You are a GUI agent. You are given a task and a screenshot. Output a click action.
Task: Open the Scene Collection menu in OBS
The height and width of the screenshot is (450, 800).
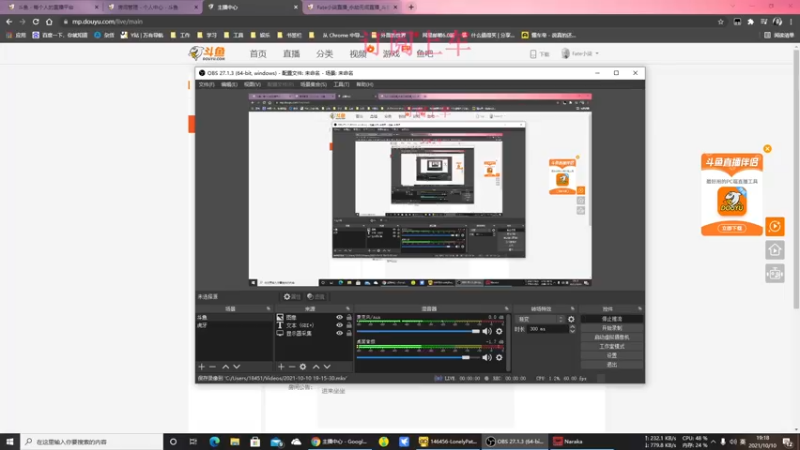pos(313,84)
